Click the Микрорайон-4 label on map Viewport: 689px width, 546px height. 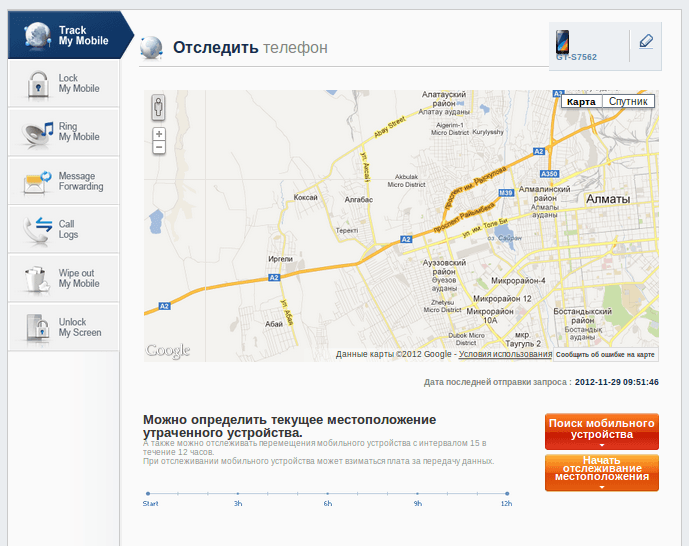519,280
